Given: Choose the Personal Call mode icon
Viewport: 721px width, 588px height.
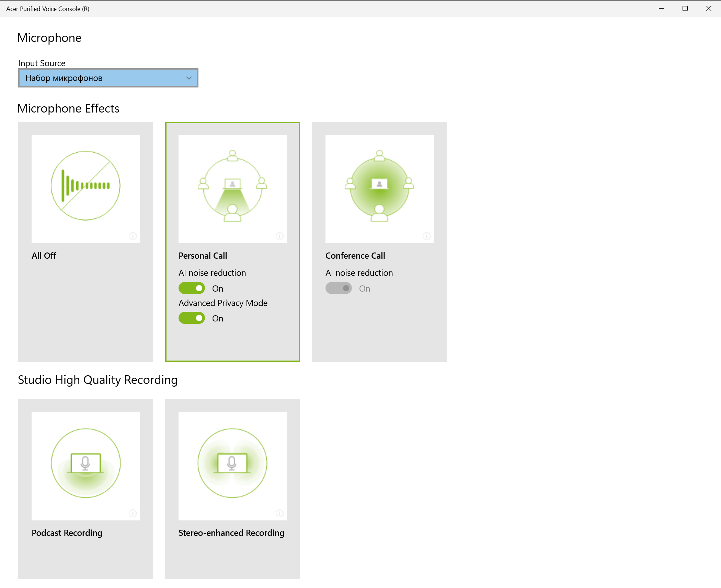Looking at the screenshot, I should (x=232, y=186).
